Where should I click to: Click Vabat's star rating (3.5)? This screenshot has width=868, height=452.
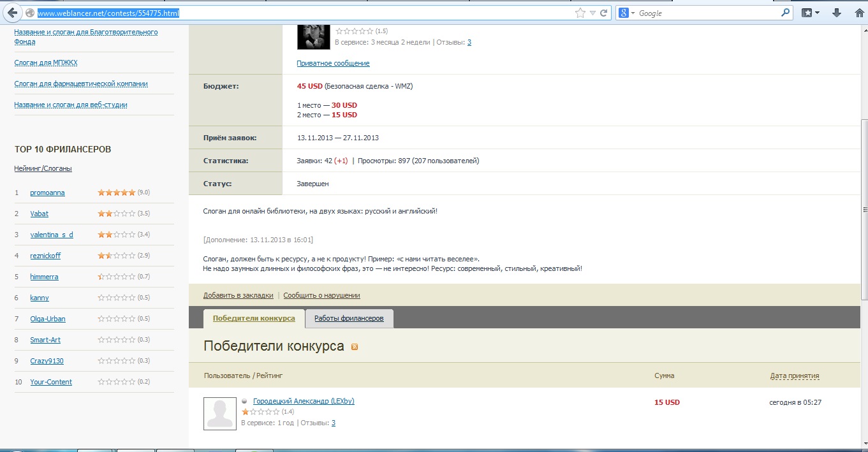point(117,214)
